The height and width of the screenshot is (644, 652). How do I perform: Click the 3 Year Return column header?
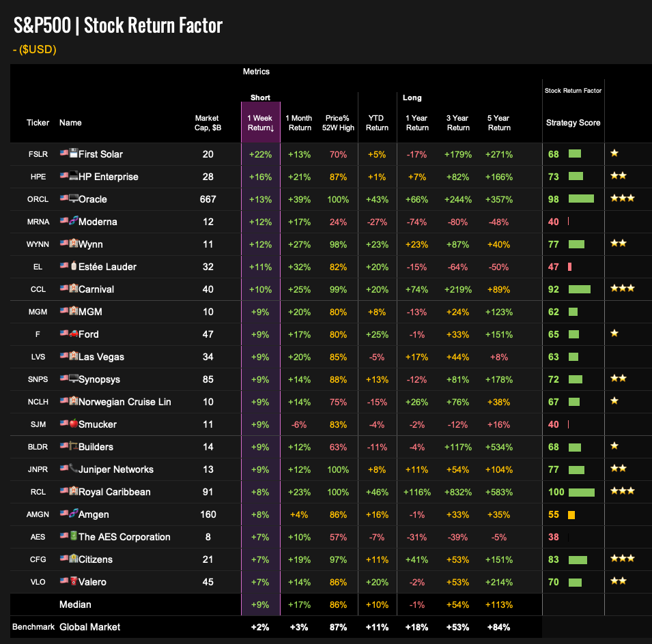pyautogui.click(x=458, y=123)
